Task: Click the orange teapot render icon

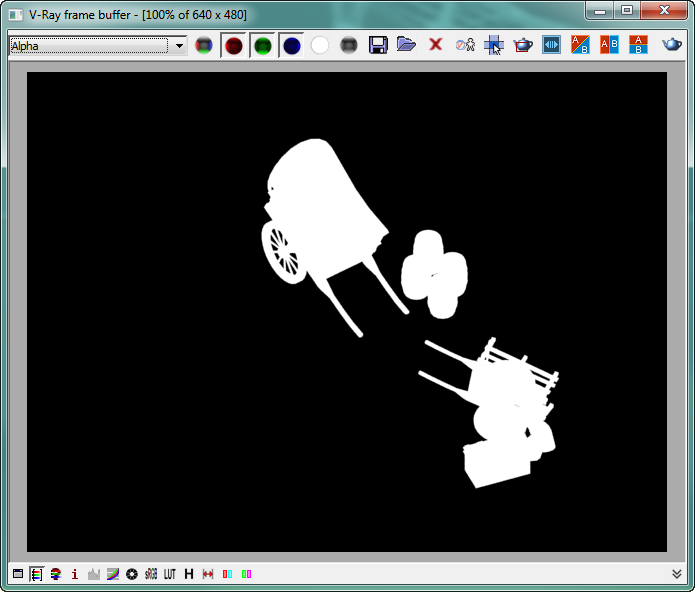Action: (523, 45)
